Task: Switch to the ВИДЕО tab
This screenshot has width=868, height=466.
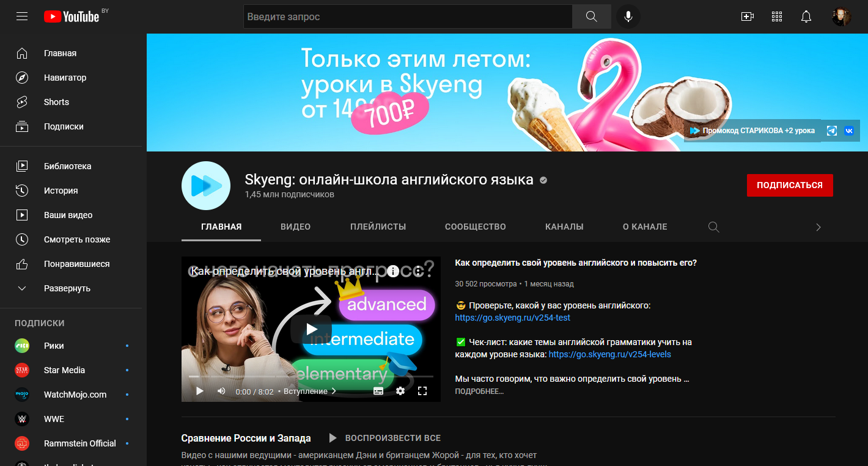Action: click(x=295, y=227)
